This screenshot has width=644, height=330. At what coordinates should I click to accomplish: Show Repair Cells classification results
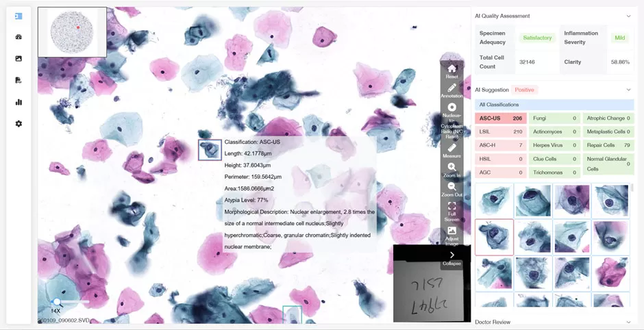(x=608, y=145)
